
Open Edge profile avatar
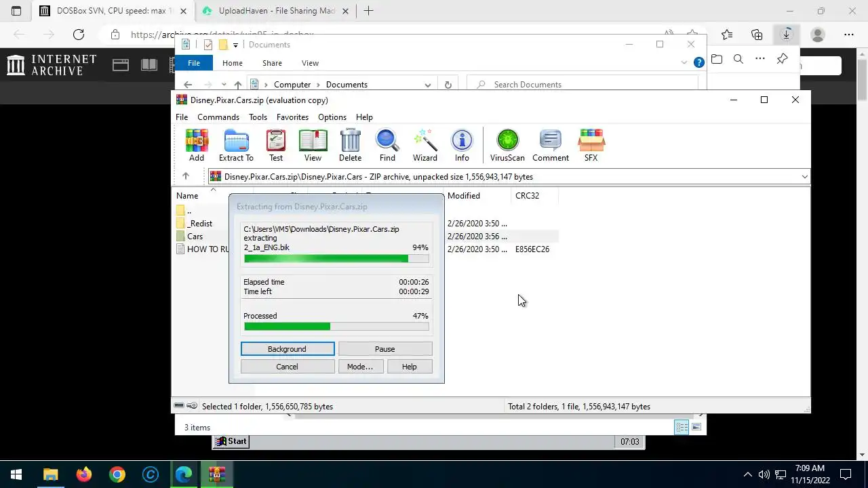[818, 35]
